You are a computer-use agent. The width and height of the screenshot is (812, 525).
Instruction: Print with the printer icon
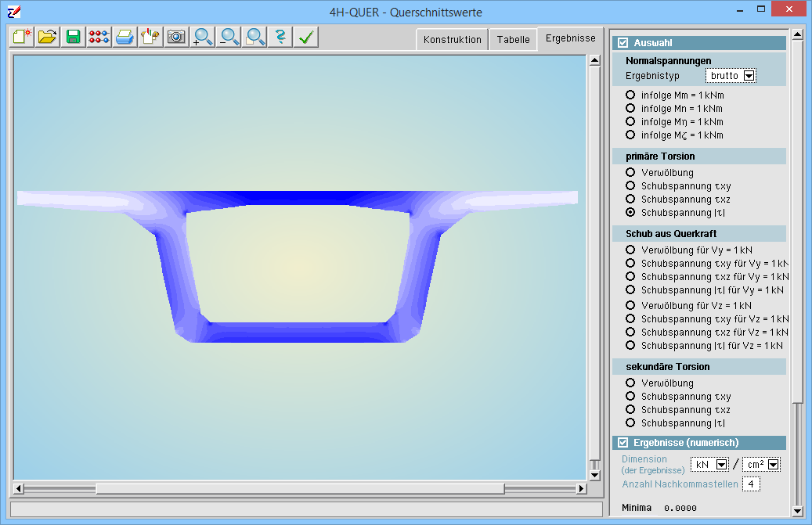(x=125, y=37)
